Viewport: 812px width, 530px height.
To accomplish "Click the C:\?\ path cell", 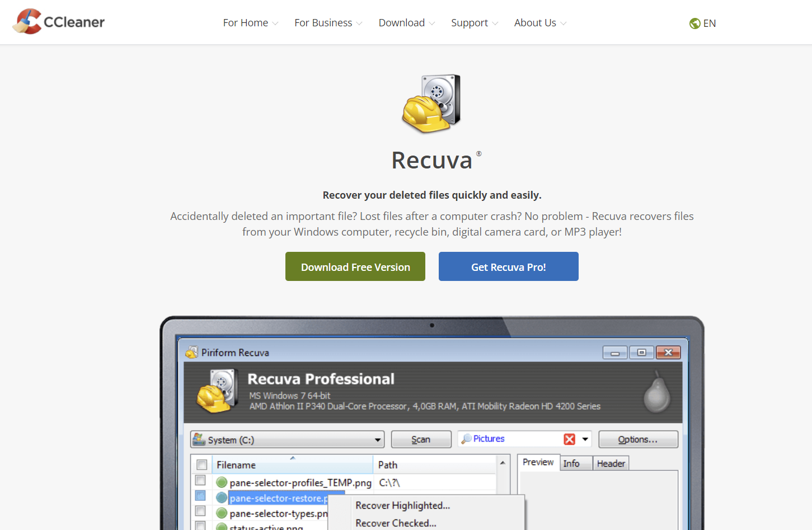I will 389,482.
